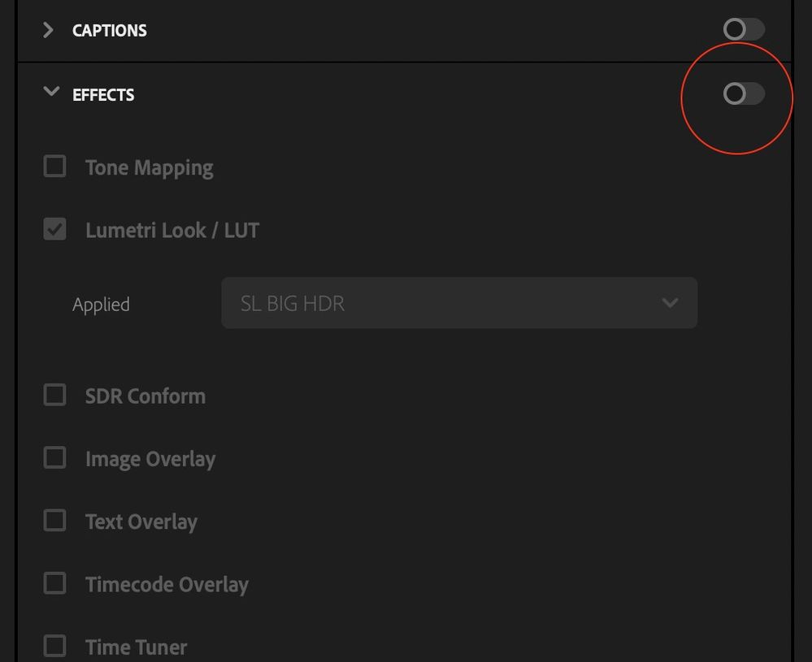This screenshot has height=662, width=812.
Task: Expand the Captions section chevron
Action: pos(49,30)
